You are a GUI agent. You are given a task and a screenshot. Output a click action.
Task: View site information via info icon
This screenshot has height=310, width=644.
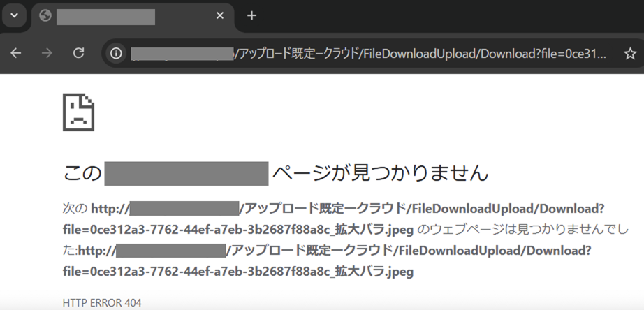click(x=117, y=53)
